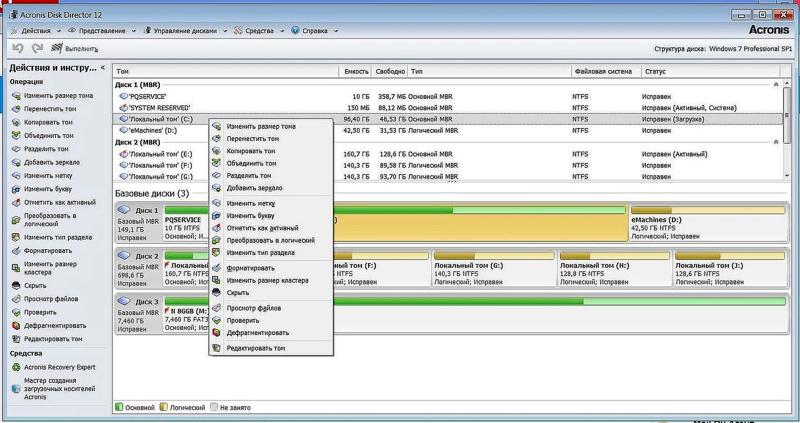Open the Справка menu
This screenshot has width=800, height=423.
[x=315, y=31]
